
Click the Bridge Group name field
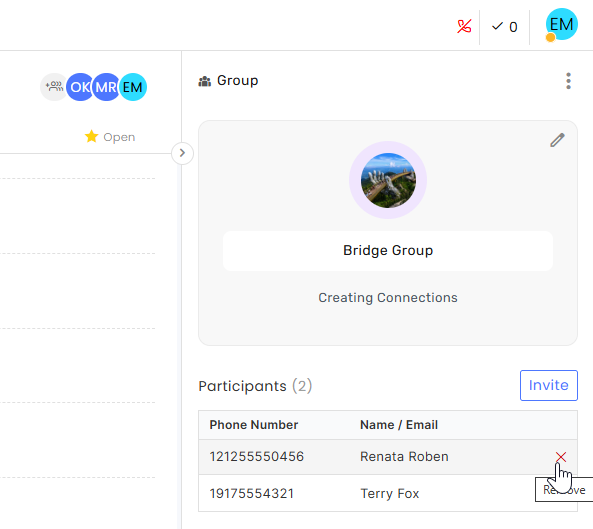388,251
